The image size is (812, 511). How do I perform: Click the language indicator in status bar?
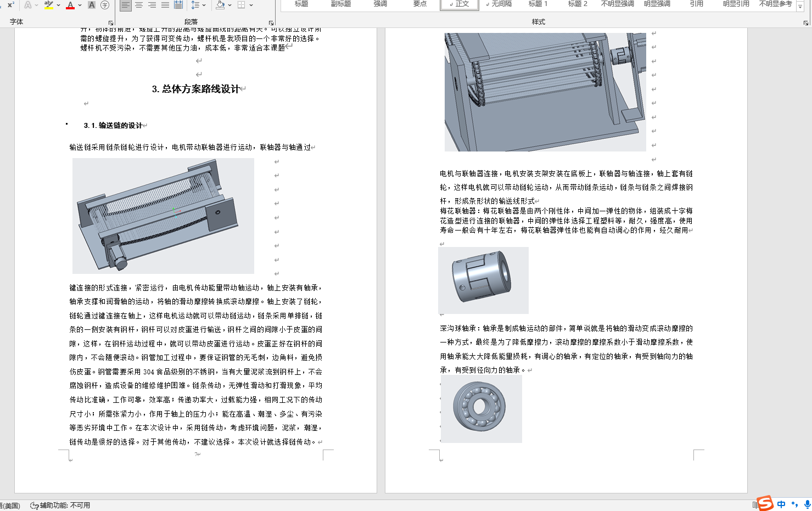tap(10, 506)
